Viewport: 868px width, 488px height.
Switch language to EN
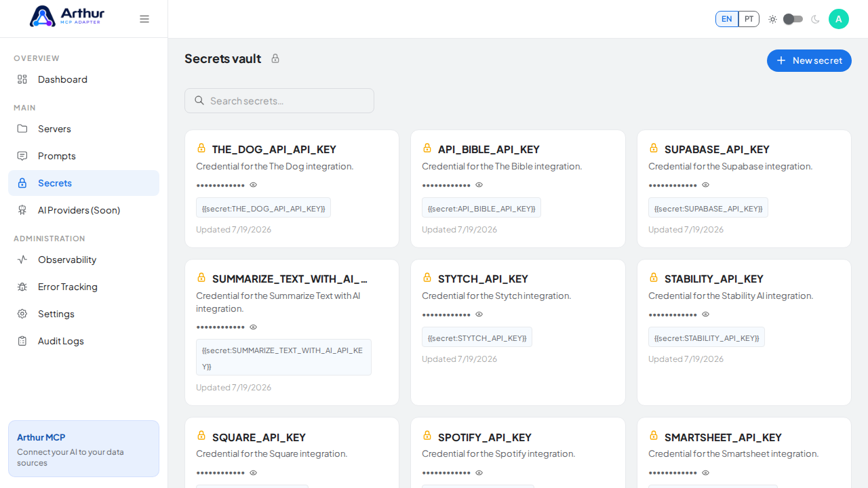[x=726, y=19]
